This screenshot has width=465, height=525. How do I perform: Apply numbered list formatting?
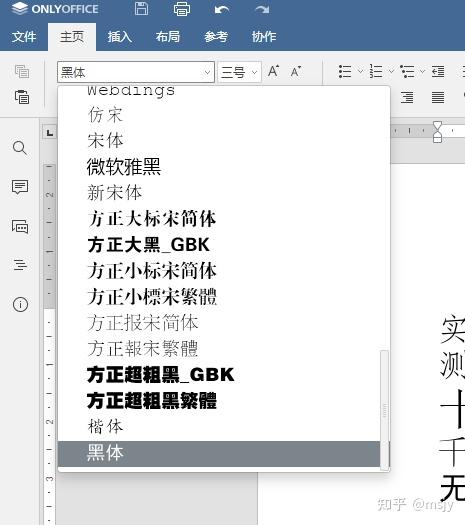click(x=376, y=71)
